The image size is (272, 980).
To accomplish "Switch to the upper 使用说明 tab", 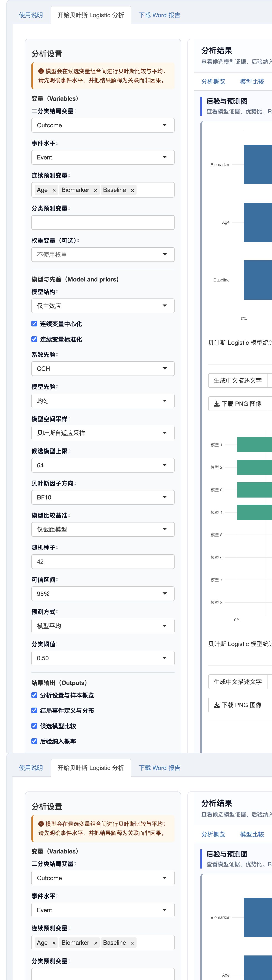I will pyautogui.click(x=31, y=15).
